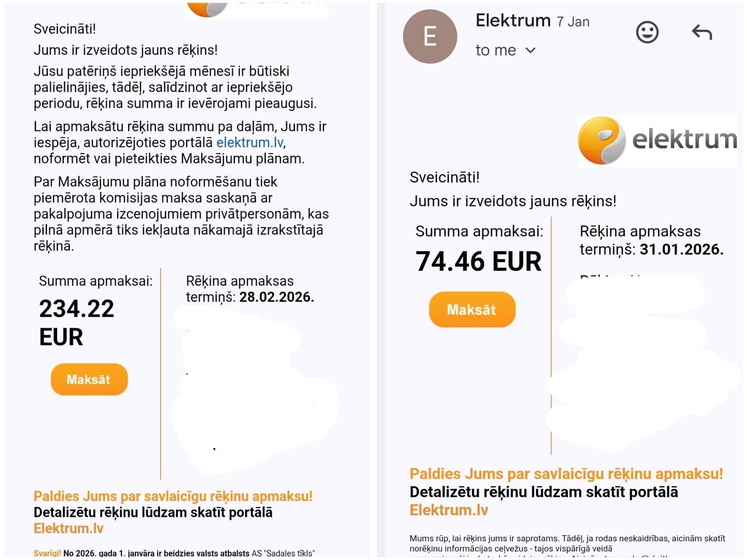Image resolution: width=747 pixels, height=560 pixels.
Task: Click the due date 28.02.2026
Action: tap(276, 297)
